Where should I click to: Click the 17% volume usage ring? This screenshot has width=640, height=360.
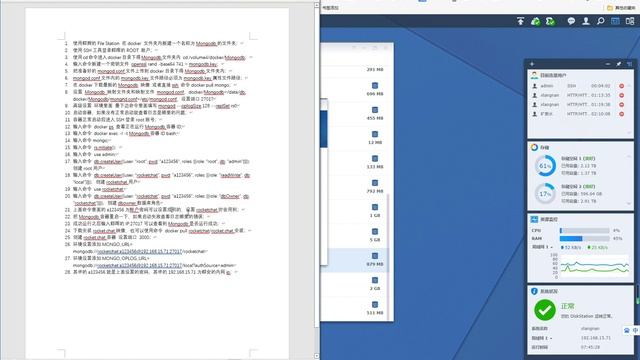(x=545, y=193)
